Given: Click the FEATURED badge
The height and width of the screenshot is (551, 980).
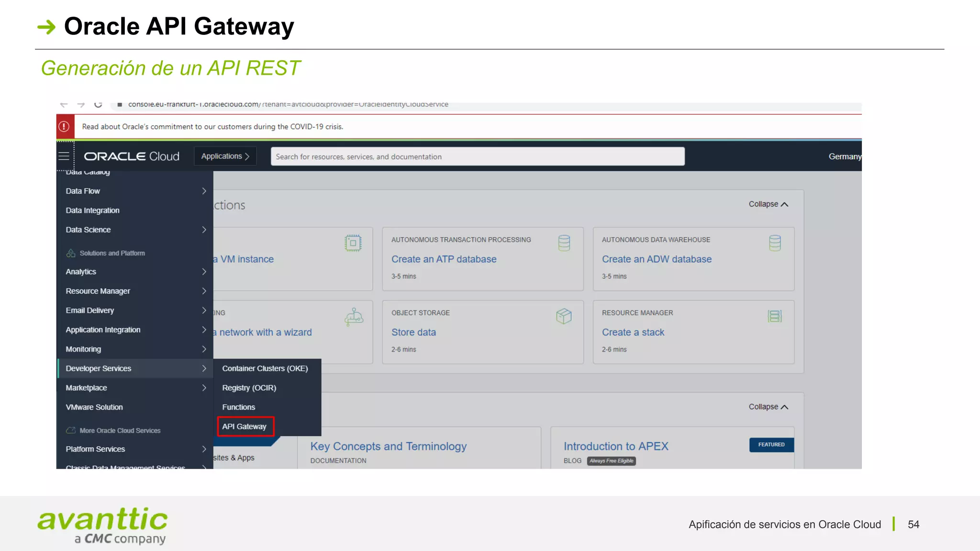Looking at the screenshot, I should pyautogui.click(x=771, y=445).
